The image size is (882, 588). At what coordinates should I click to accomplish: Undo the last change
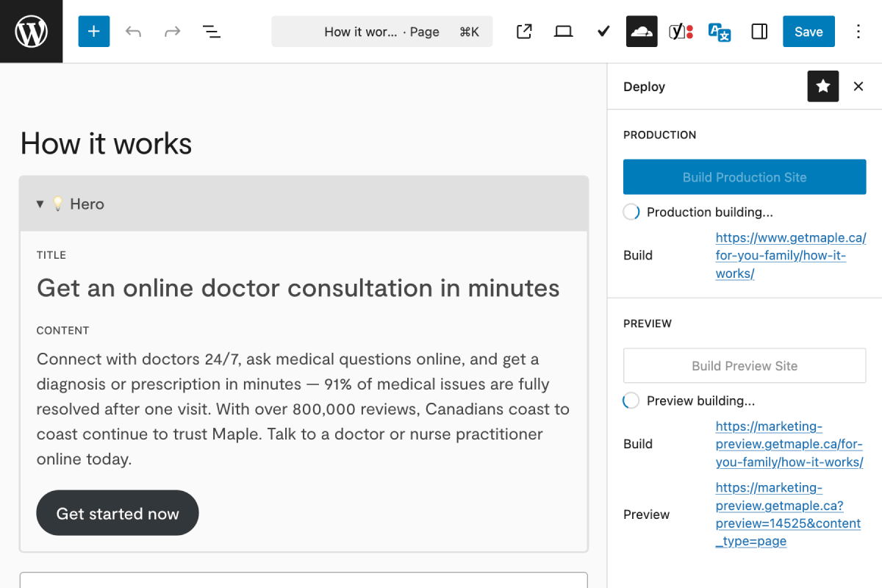coord(133,32)
